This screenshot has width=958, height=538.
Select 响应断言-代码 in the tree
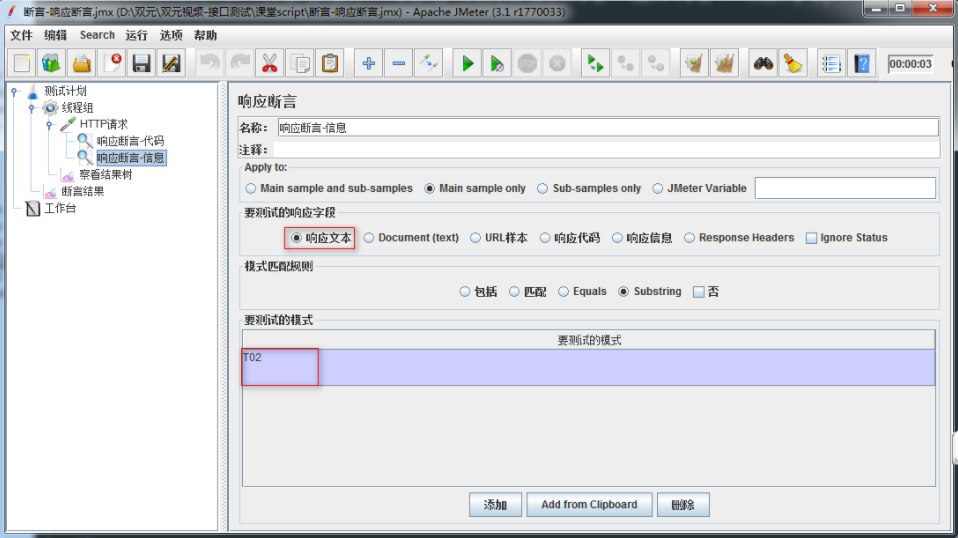pyautogui.click(x=130, y=141)
